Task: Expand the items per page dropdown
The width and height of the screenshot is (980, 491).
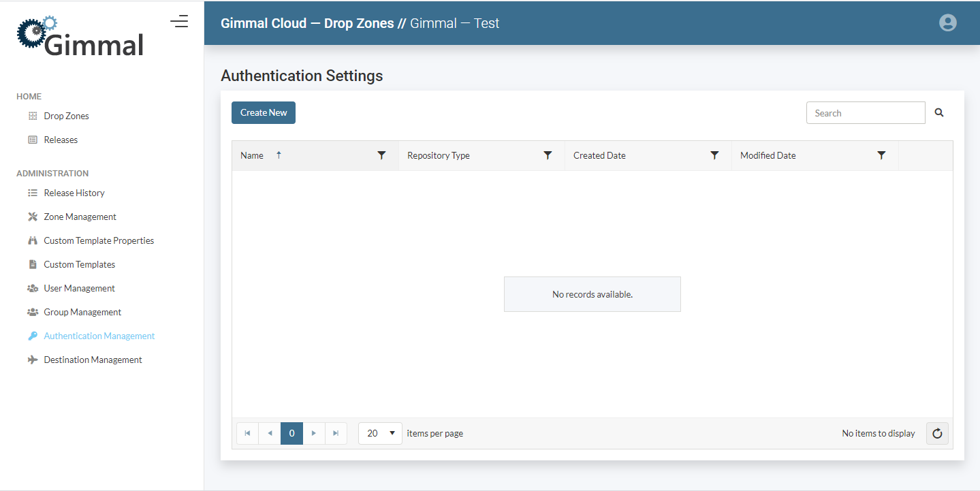Action: [380, 433]
